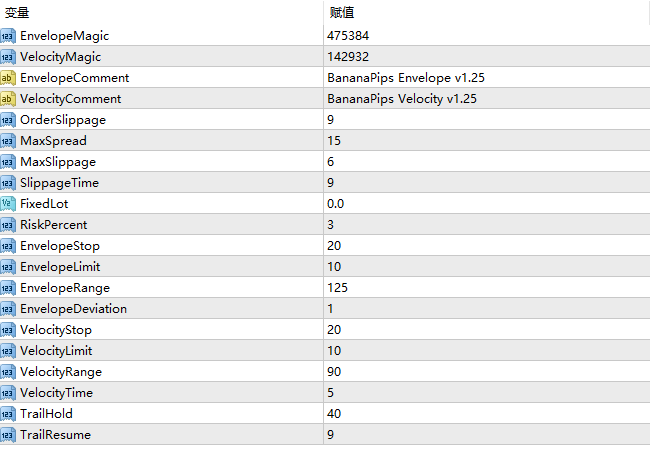Click the integer icon beside TrailHold
The height and width of the screenshot is (453, 650).
pos(8,414)
